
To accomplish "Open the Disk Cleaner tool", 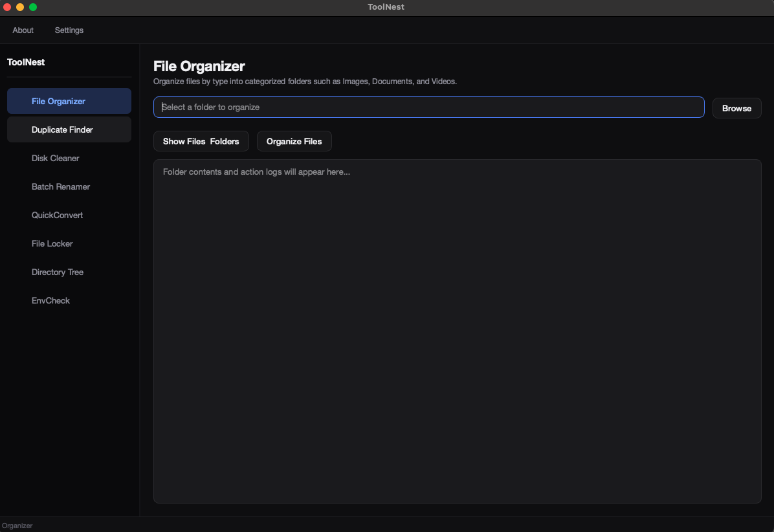I will coord(69,159).
